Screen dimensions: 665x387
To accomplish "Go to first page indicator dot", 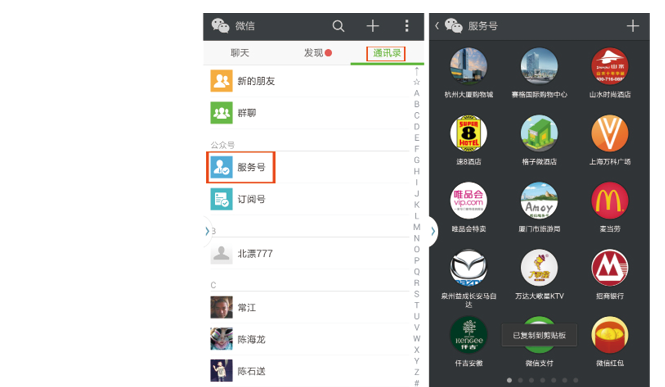I will tap(509, 380).
